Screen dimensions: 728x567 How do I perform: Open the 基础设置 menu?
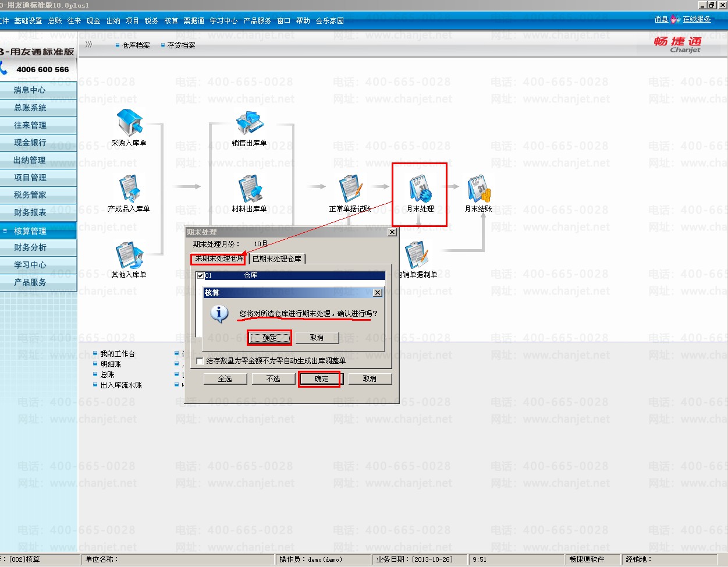coord(28,21)
